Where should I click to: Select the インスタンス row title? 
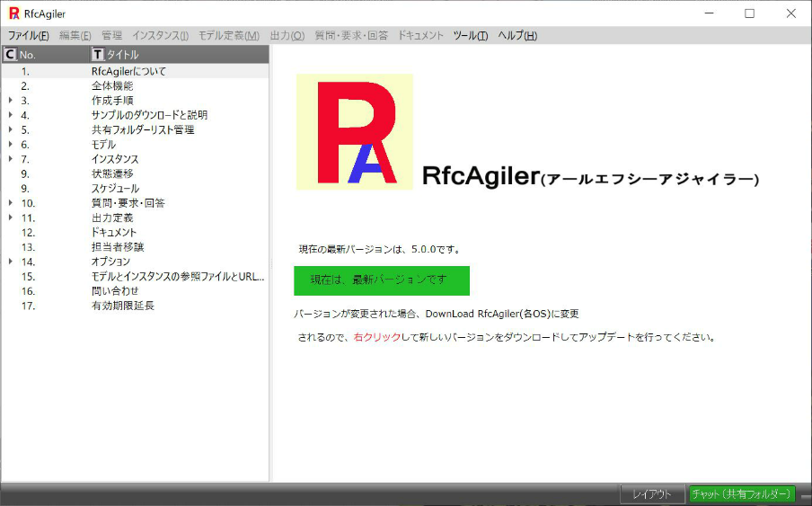pyautogui.click(x=115, y=159)
